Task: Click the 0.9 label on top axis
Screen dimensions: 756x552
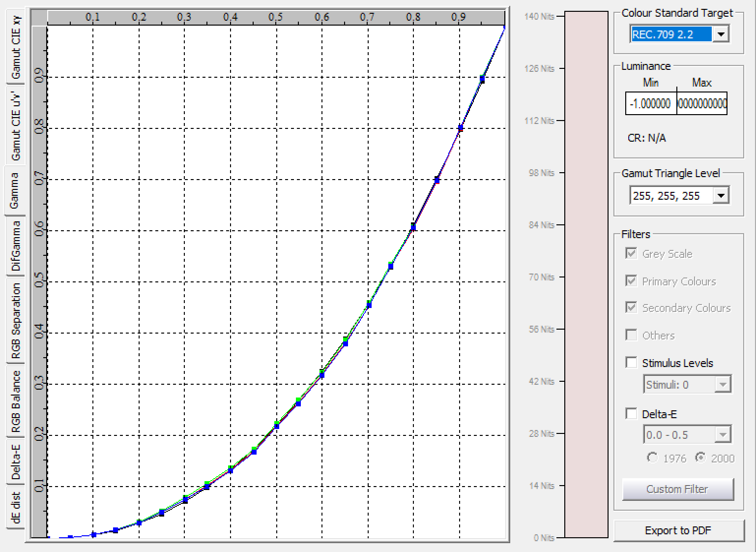Action: [x=458, y=17]
